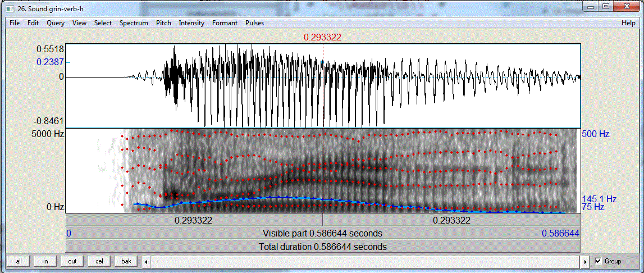Play the right 0.293322 segment bar
This screenshot has height=273, width=644.
click(x=451, y=220)
